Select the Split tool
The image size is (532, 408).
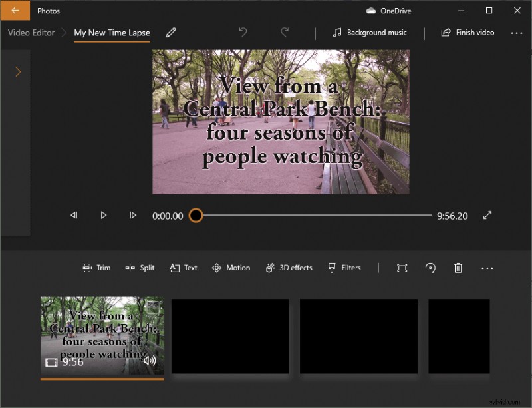[140, 268]
